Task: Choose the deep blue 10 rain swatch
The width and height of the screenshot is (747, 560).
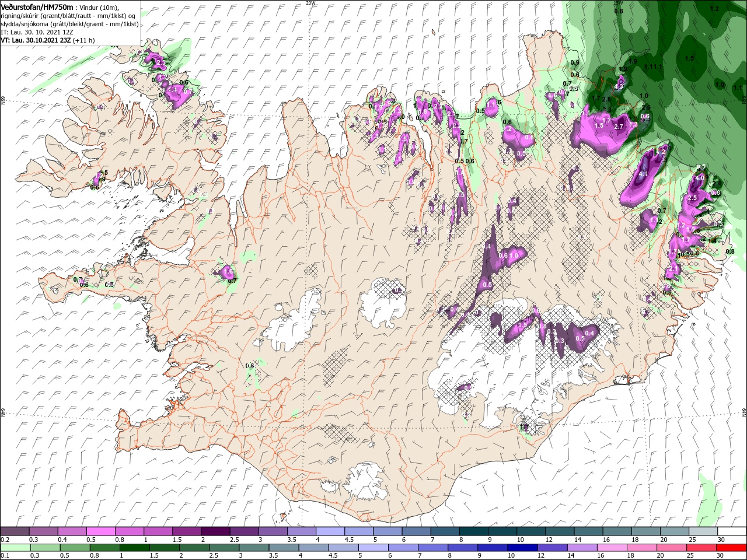Action: 522,548
